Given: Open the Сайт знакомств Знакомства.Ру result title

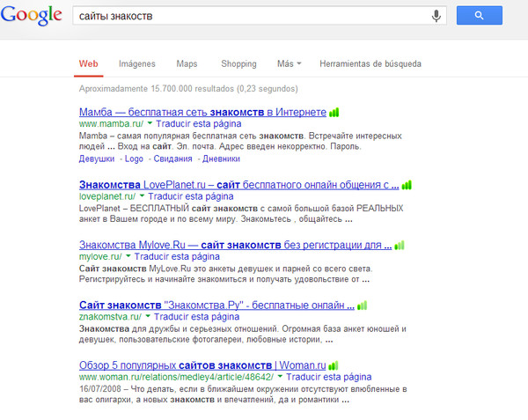Looking at the screenshot, I should (x=216, y=306).
